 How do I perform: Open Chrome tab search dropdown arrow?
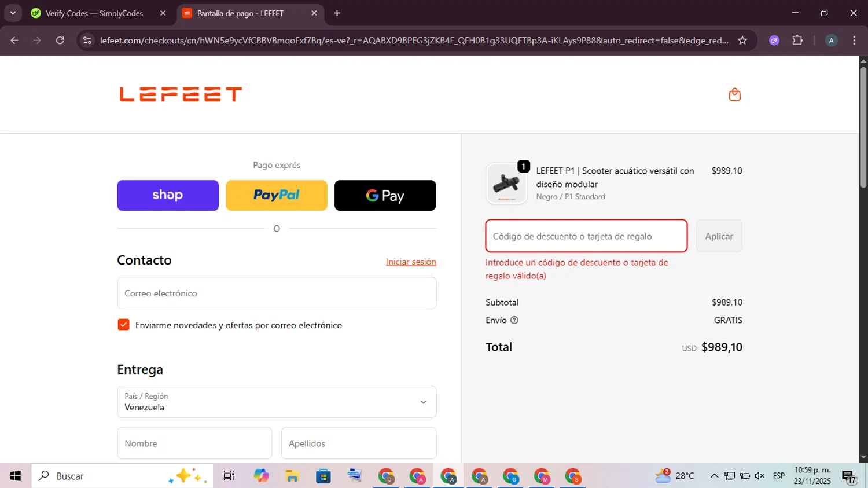(13, 13)
